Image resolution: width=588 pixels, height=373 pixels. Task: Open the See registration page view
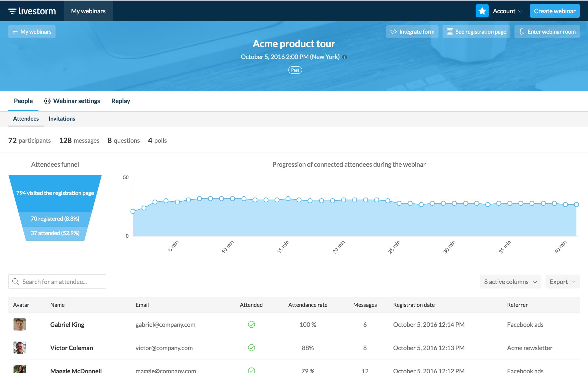click(476, 31)
